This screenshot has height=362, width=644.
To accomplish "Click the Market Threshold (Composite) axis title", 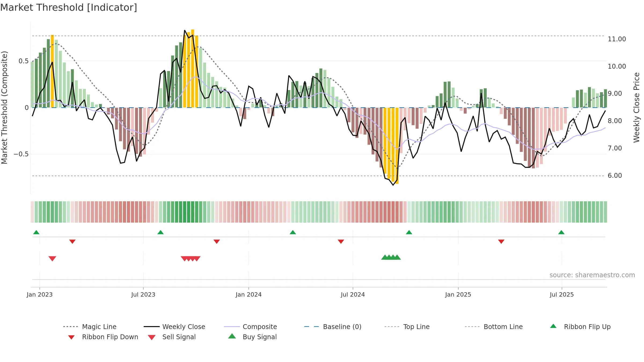I will (4, 108).
